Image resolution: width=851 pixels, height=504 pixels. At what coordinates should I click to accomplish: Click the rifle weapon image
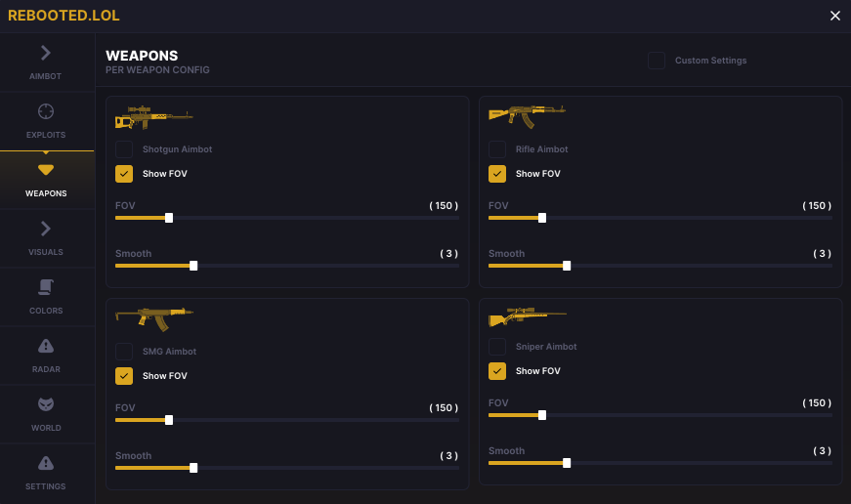pos(527,114)
